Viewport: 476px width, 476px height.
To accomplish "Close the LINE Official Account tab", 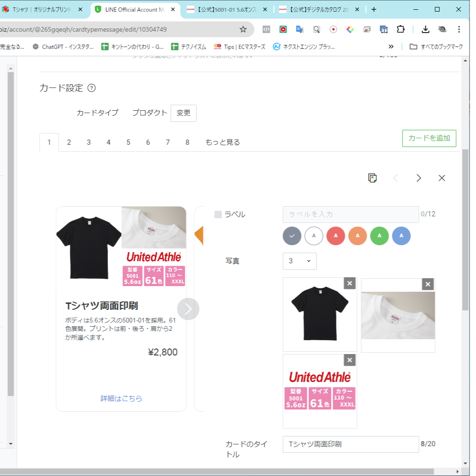I will click(x=173, y=9).
